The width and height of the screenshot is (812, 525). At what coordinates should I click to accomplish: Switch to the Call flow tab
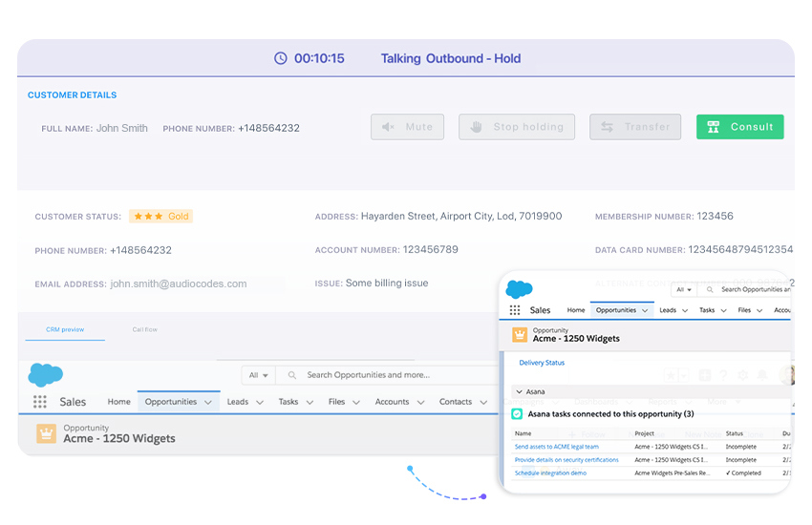coord(144,329)
